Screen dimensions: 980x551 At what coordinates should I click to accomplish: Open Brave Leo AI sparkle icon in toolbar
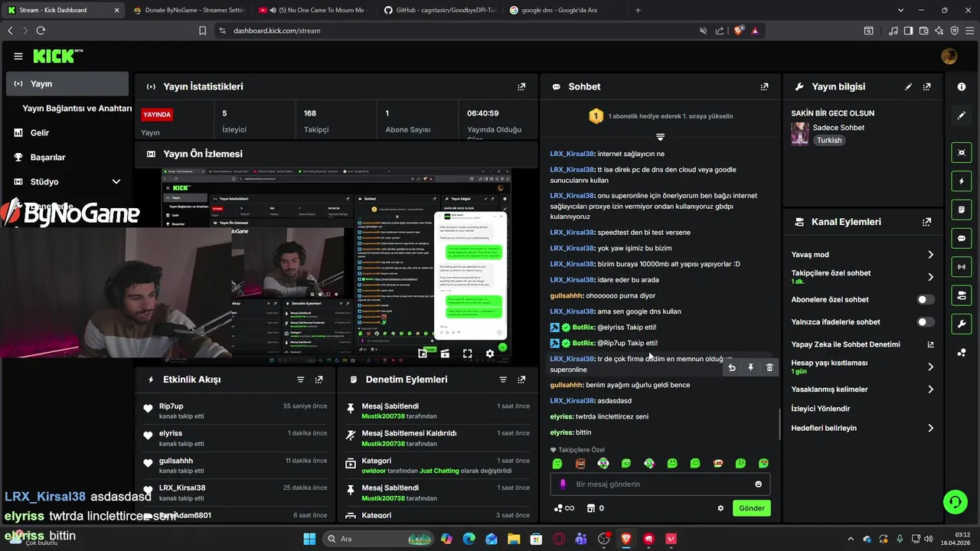pos(940,31)
